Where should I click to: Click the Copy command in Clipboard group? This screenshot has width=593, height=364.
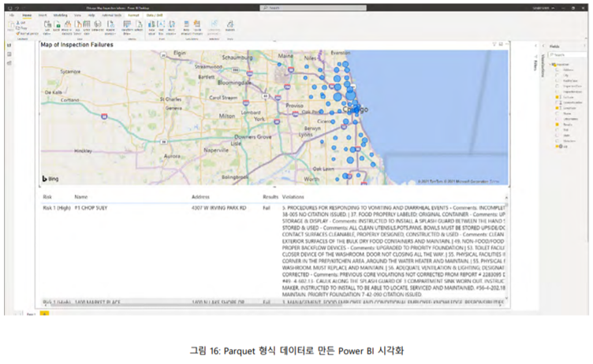coord(21,28)
